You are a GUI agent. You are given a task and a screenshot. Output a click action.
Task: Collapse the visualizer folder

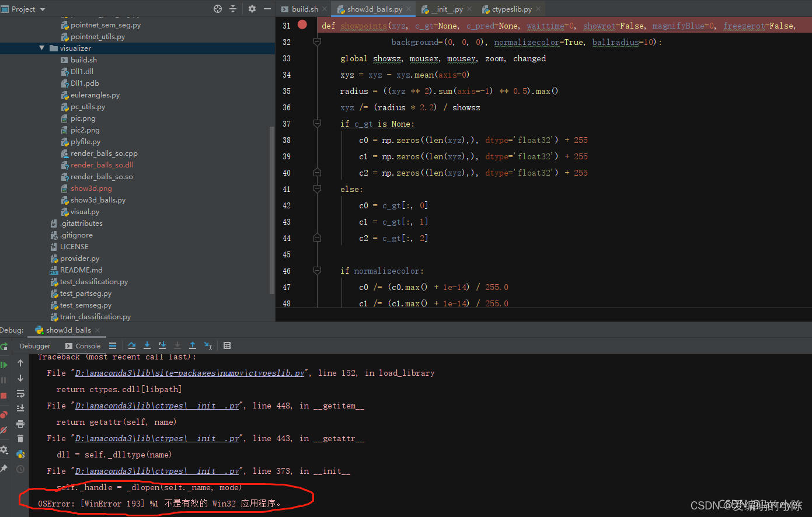point(41,48)
